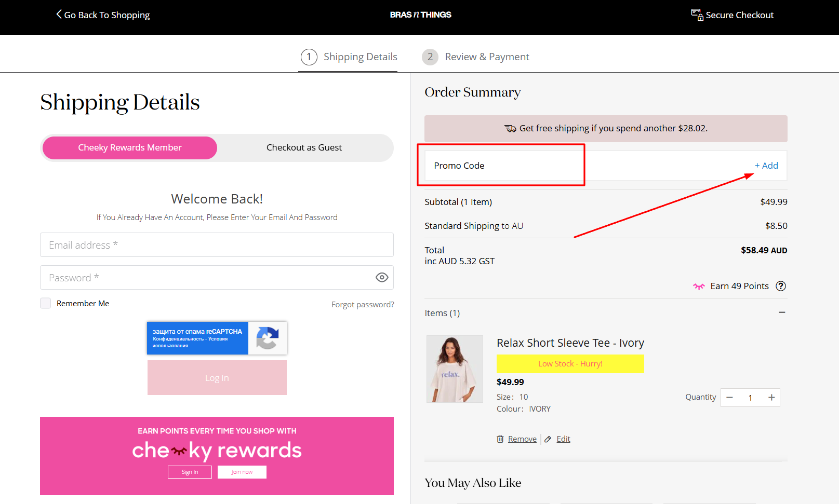Open Shipping Details step
The height and width of the screenshot is (504, 839).
point(349,57)
